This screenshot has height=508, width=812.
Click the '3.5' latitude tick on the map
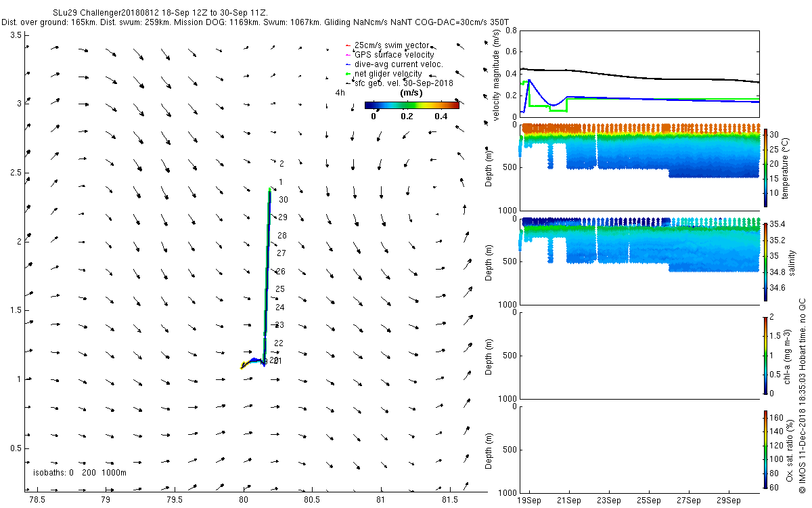[16, 35]
